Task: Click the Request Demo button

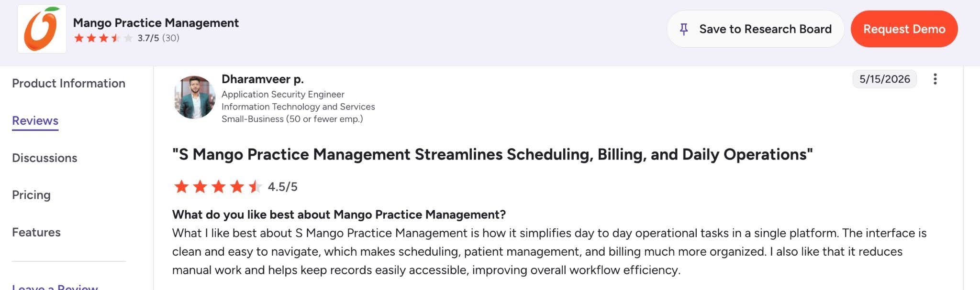Action: pyautogui.click(x=904, y=29)
